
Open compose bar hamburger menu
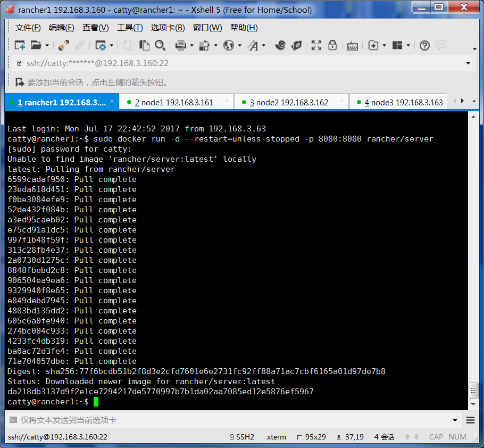(470, 420)
